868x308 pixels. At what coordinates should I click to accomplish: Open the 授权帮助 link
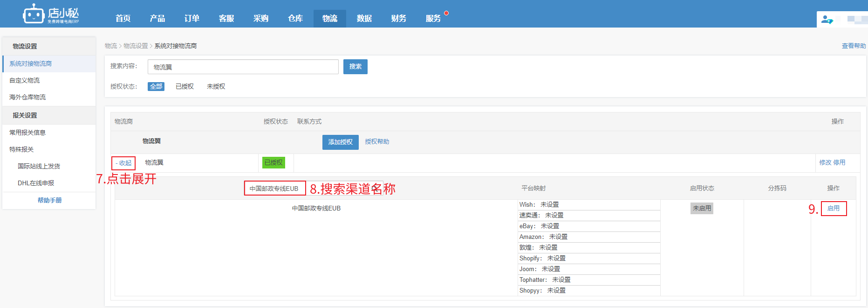click(x=377, y=141)
